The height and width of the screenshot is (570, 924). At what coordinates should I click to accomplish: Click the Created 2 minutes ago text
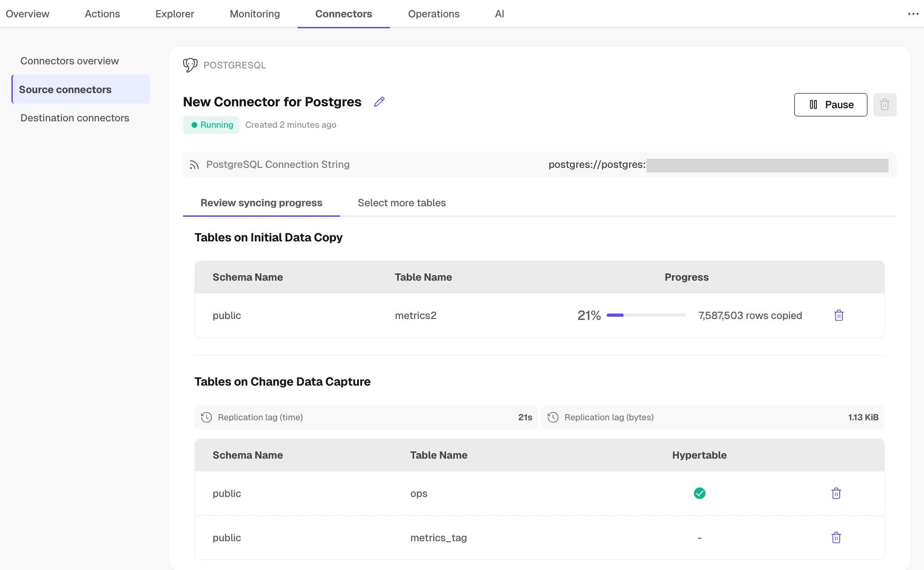291,125
